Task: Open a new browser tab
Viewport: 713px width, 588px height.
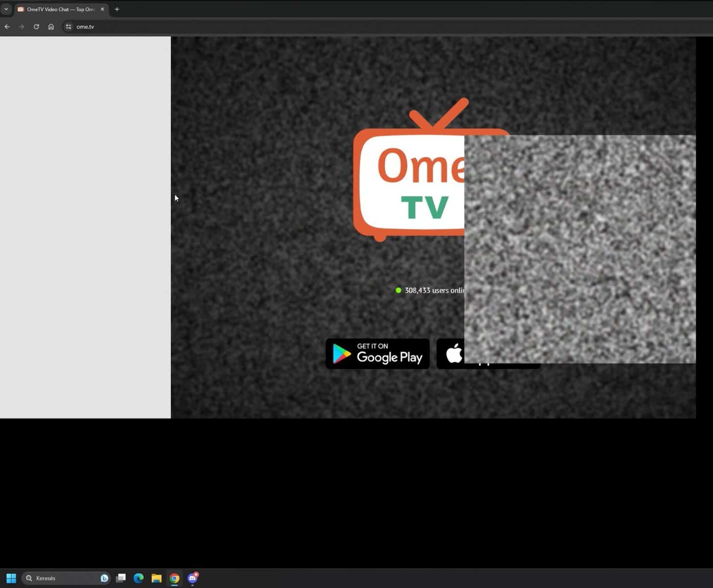Action: coord(117,9)
